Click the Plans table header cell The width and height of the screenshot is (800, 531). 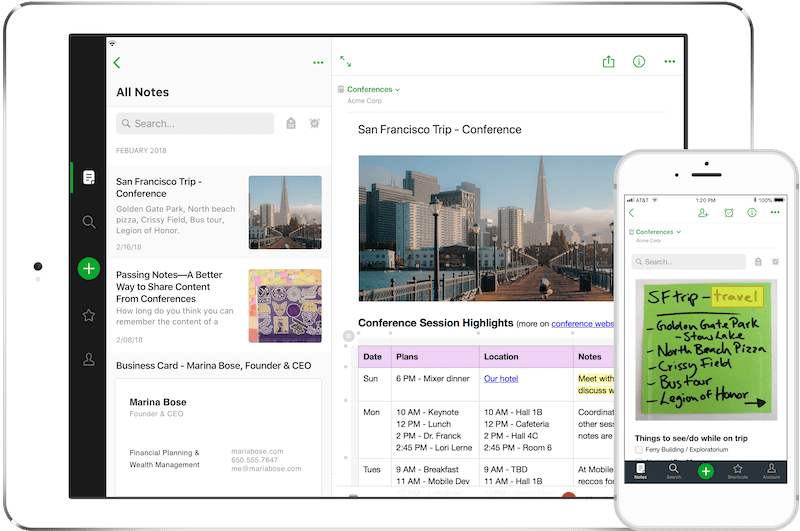click(435, 357)
